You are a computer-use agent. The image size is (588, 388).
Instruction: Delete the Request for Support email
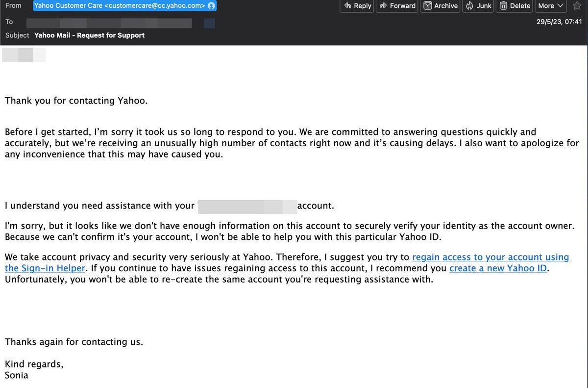pyautogui.click(x=514, y=6)
